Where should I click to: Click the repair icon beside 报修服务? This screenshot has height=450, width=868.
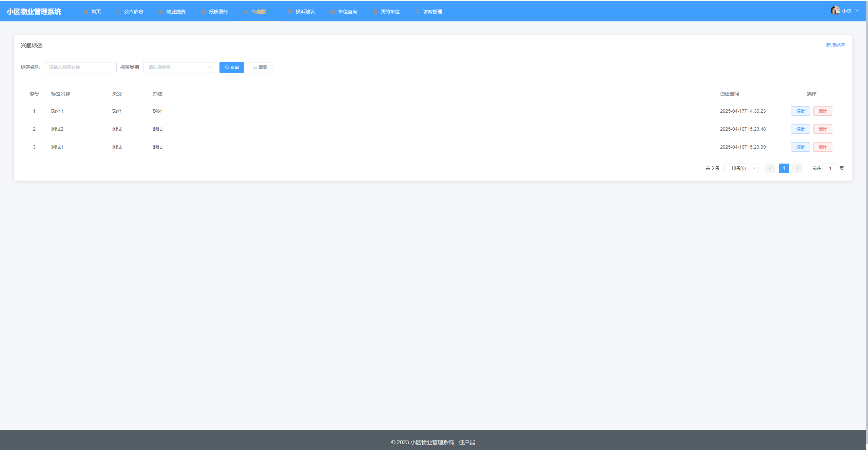tap(203, 12)
